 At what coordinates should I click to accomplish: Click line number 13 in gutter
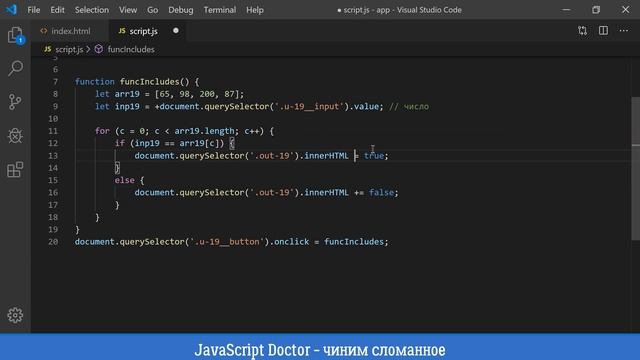click(x=53, y=156)
